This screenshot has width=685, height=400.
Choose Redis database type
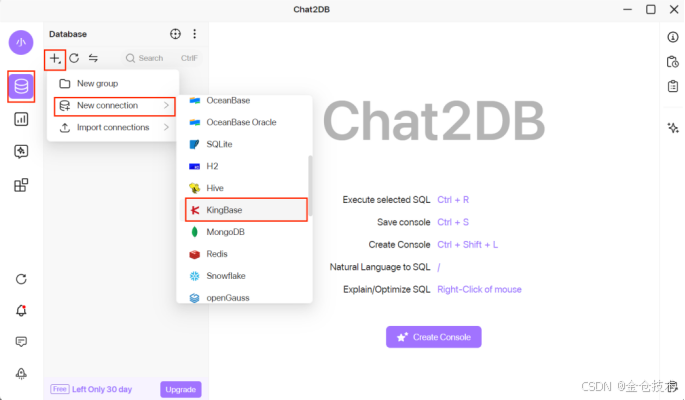click(x=244, y=254)
